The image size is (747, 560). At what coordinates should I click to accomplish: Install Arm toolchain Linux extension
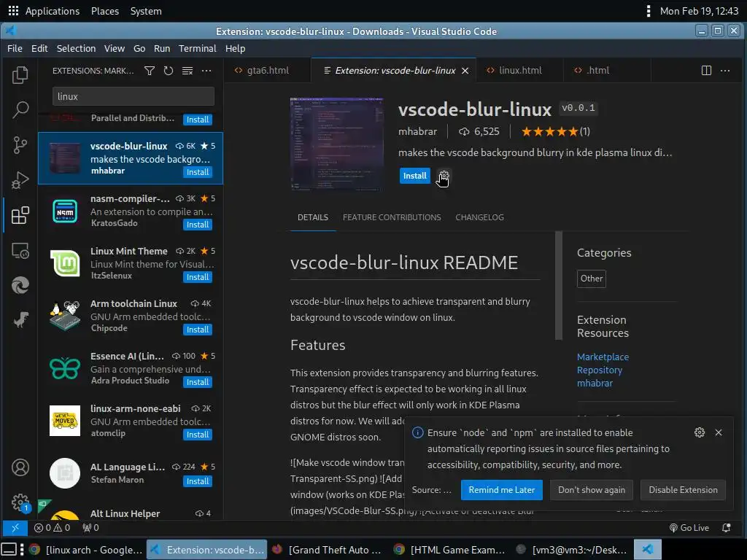click(x=197, y=330)
